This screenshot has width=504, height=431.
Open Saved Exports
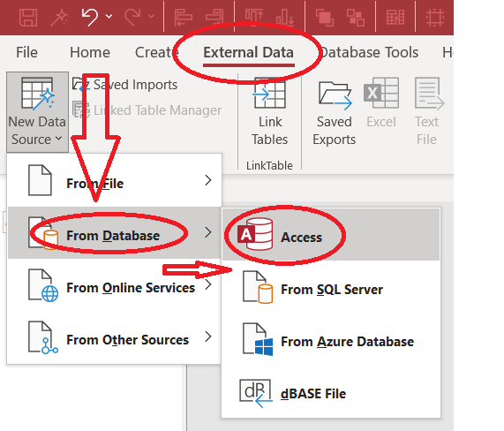click(335, 112)
